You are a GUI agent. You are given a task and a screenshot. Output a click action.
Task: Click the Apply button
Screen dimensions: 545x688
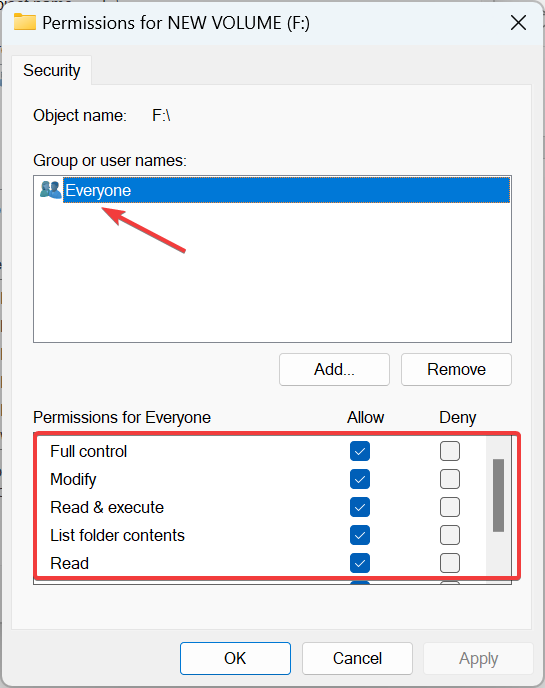478,658
